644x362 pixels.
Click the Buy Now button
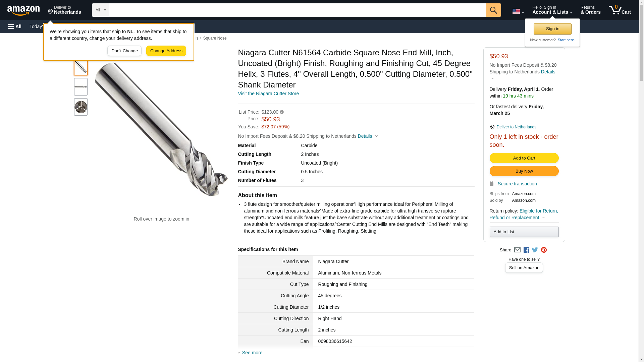click(524, 171)
